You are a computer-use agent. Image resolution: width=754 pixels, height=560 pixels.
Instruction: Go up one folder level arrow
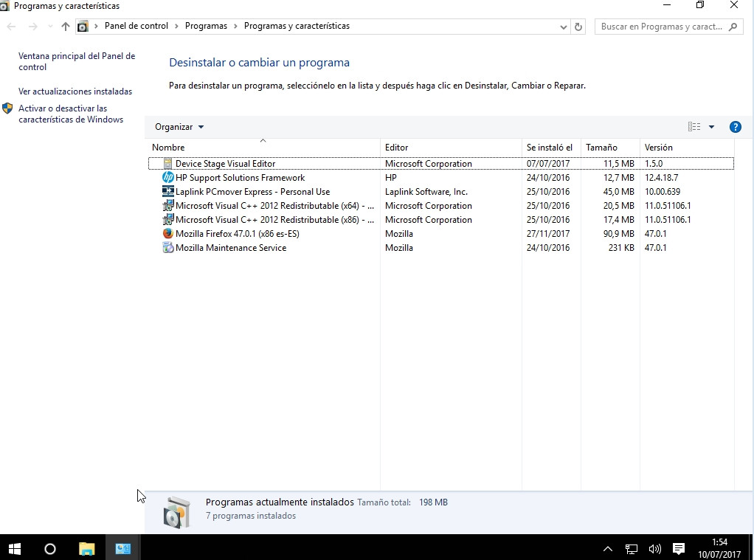point(66,27)
